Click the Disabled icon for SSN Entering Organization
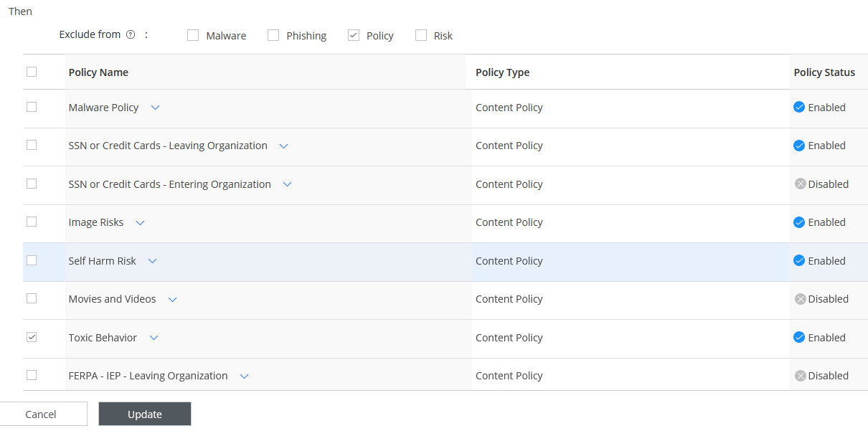 [x=800, y=184]
